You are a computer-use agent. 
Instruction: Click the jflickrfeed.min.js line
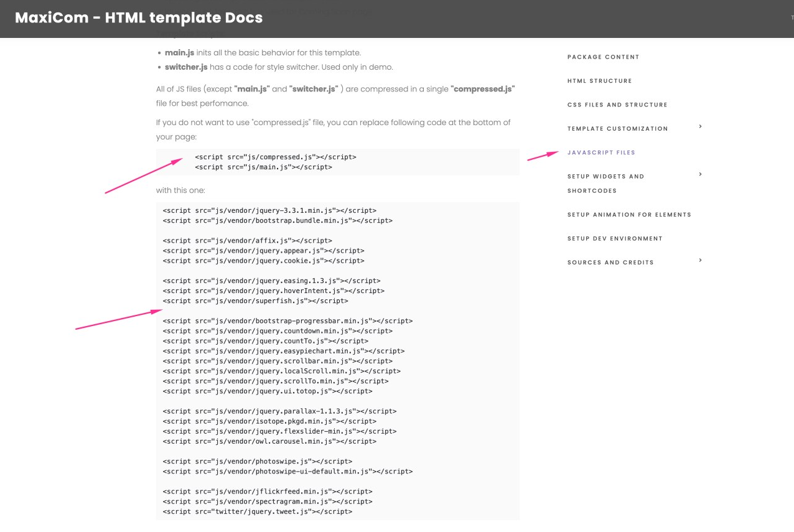click(268, 492)
